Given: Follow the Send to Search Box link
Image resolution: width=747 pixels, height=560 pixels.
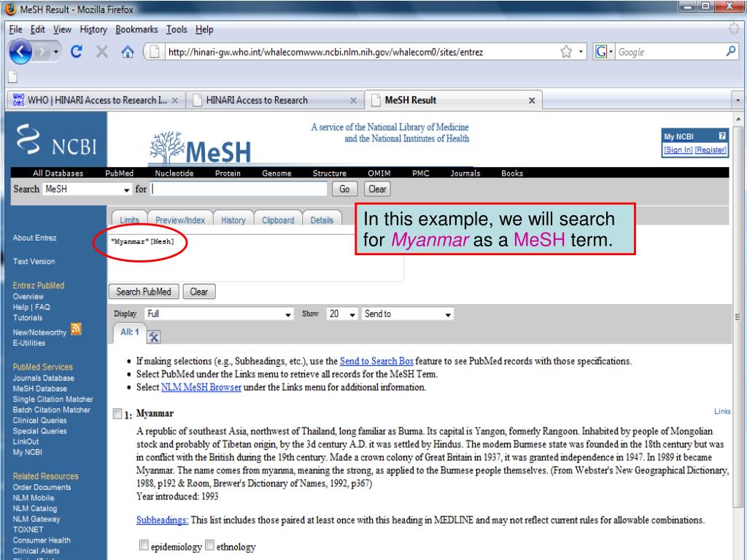Looking at the screenshot, I should [x=376, y=361].
